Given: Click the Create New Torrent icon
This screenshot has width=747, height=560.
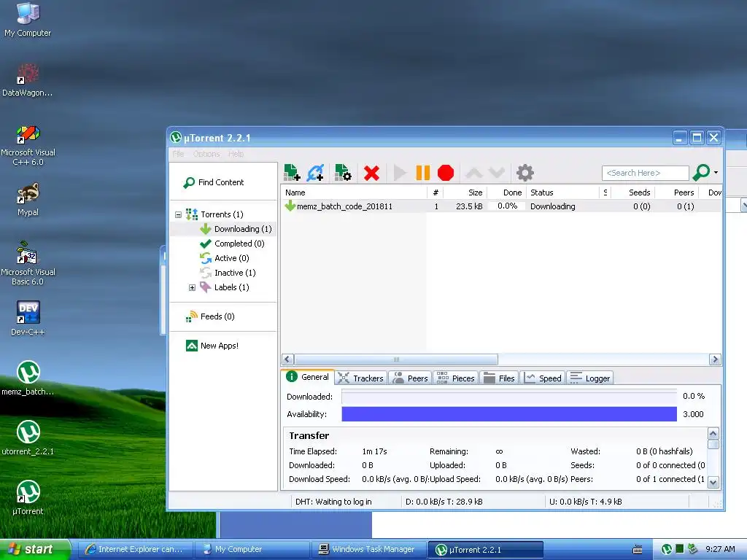Looking at the screenshot, I should point(343,173).
